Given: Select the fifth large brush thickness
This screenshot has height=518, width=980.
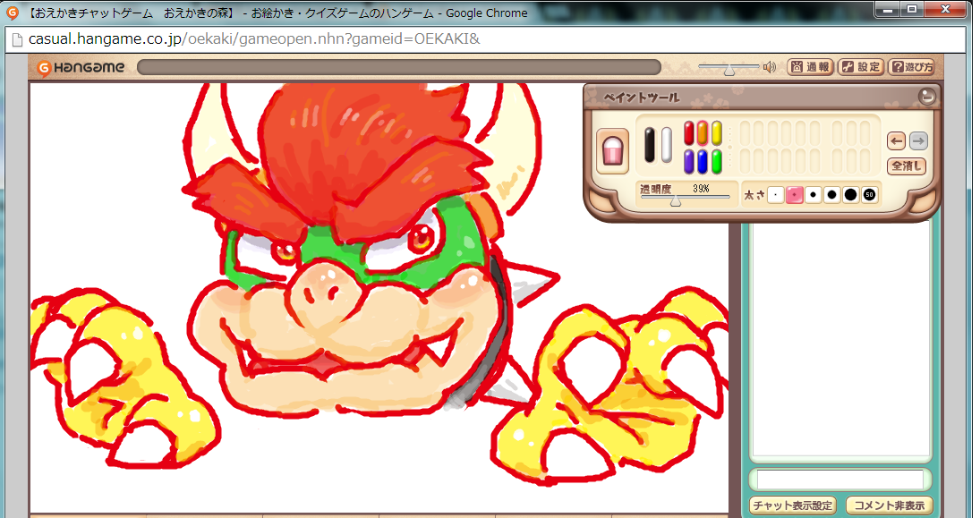Looking at the screenshot, I should tap(850, 195).
